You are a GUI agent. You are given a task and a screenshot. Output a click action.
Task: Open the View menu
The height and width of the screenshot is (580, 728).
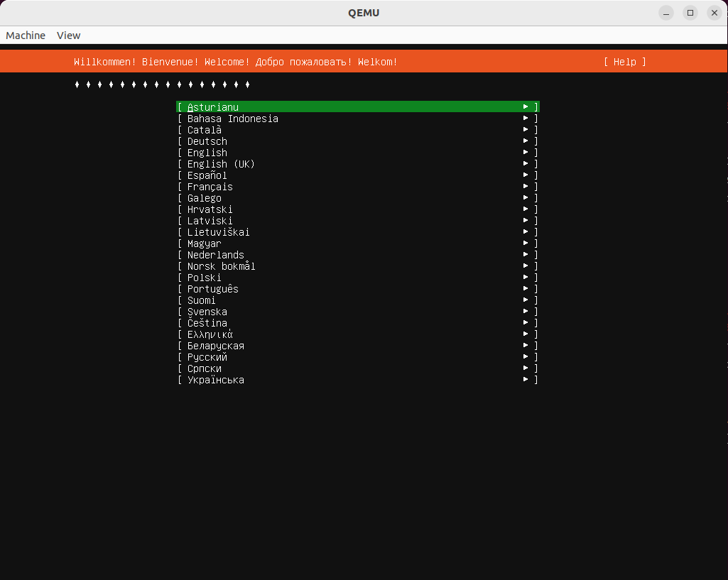coord(69,35)
